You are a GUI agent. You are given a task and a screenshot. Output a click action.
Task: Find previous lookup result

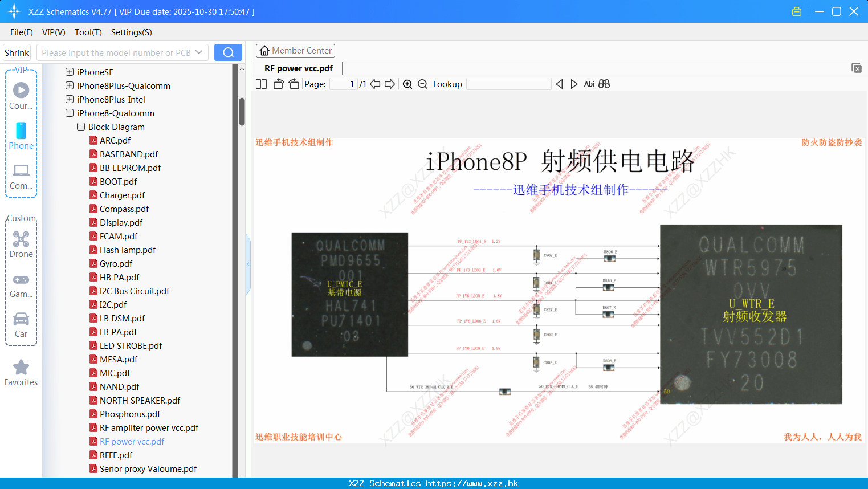[559, 84]
